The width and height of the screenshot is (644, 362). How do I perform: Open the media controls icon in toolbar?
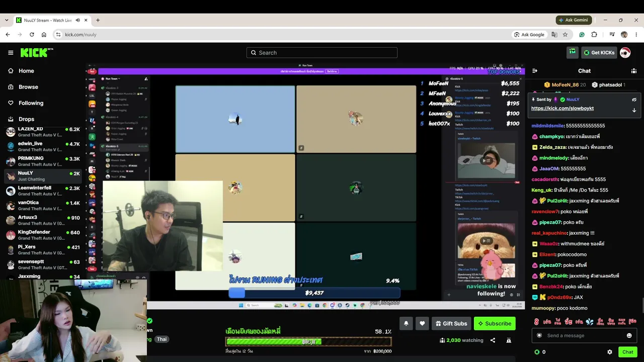(x=612, y=35)
